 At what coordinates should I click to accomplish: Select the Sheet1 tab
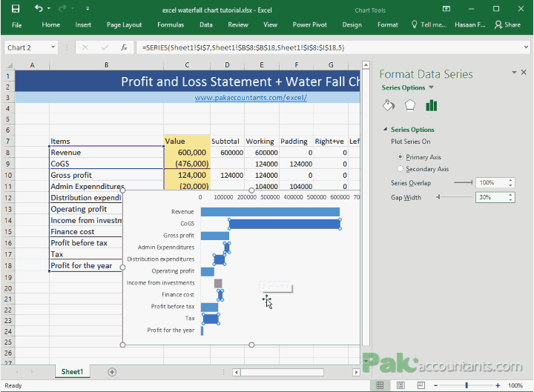tap(72, 371)
